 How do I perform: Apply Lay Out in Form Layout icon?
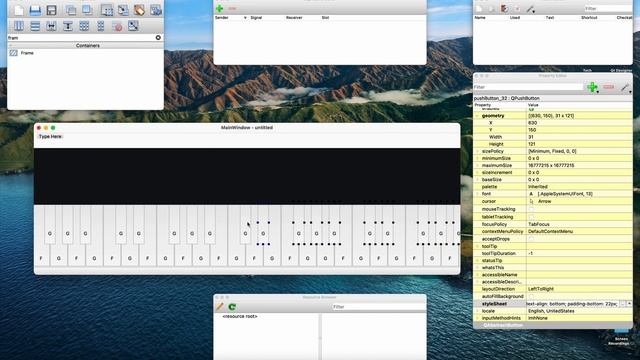tap(100, 26)
